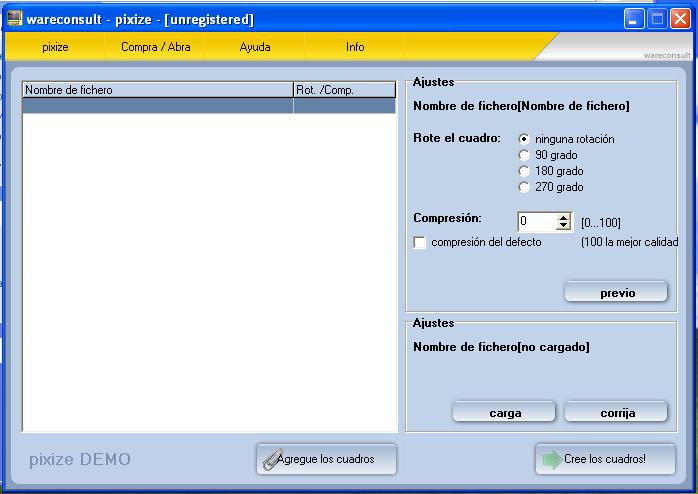Click the Nombre de fichero column header
The image size is (698, 494).
[x=158, y=90]
